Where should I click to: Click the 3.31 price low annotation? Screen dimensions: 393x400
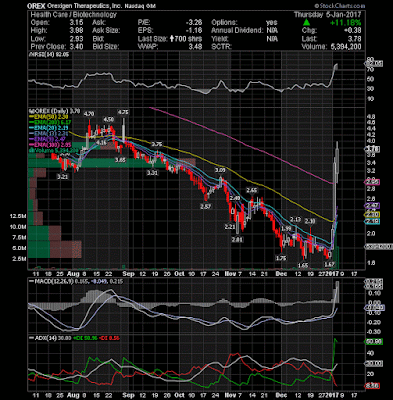[152, 173]
